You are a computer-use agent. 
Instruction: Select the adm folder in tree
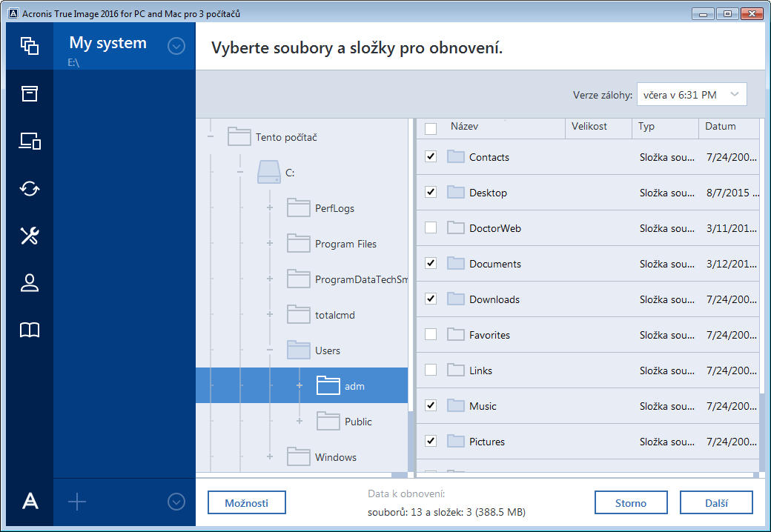302,385
